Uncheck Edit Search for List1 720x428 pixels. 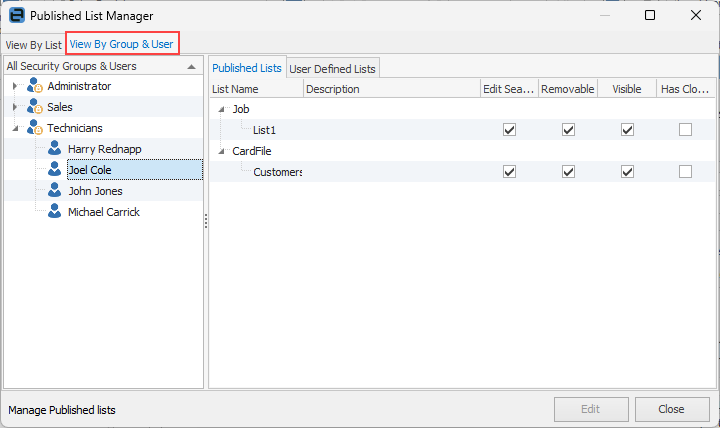coord(509,130)
